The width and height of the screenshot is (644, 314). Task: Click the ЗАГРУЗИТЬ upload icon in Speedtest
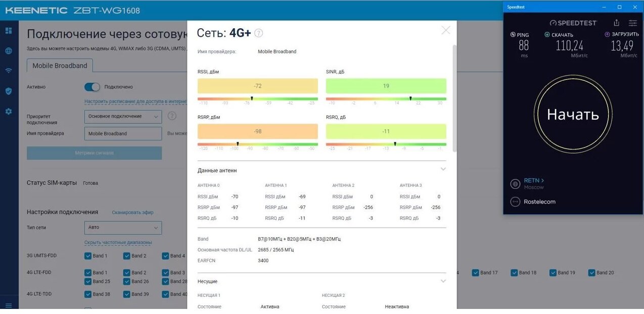[x=607, y=35]
